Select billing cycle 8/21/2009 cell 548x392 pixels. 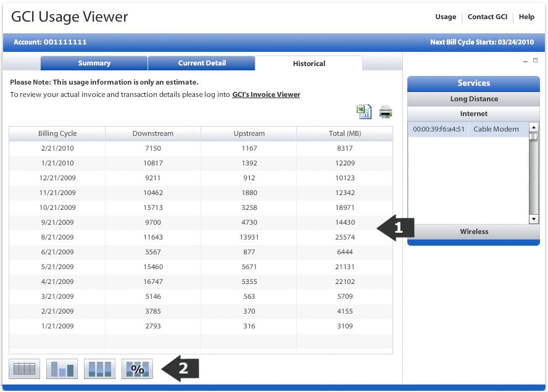coord(57,237)
